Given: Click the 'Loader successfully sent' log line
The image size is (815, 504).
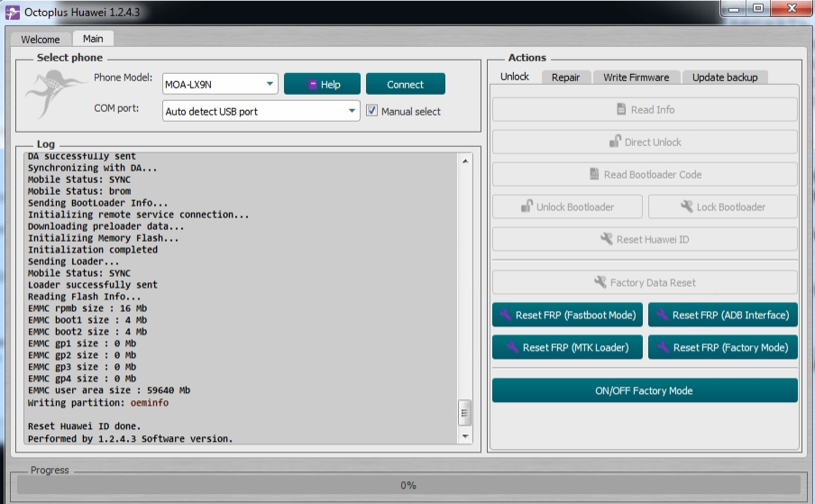Looking at the screenshot, I should pos(93,285).
